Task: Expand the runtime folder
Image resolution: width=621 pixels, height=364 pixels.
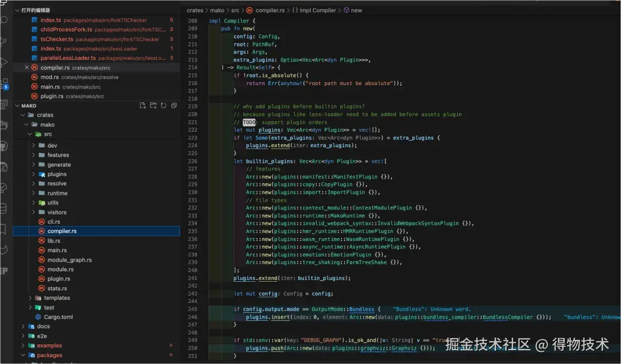Action: pos(34,193)
